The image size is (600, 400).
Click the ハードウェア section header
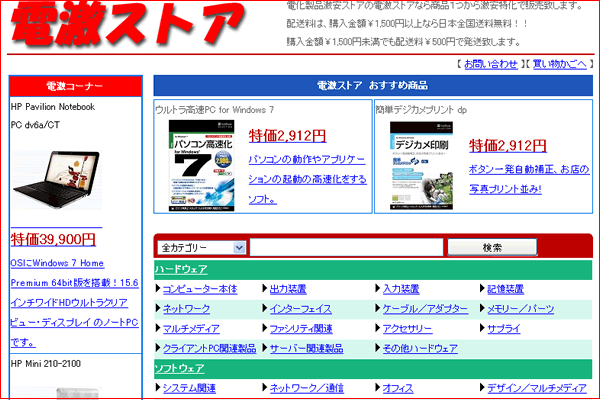tap(181, 269)
